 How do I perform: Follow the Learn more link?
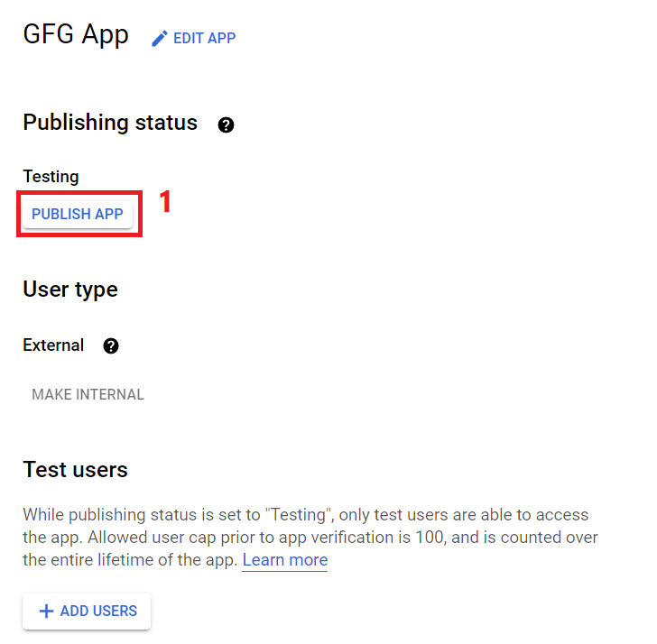[x=285, y=560]
